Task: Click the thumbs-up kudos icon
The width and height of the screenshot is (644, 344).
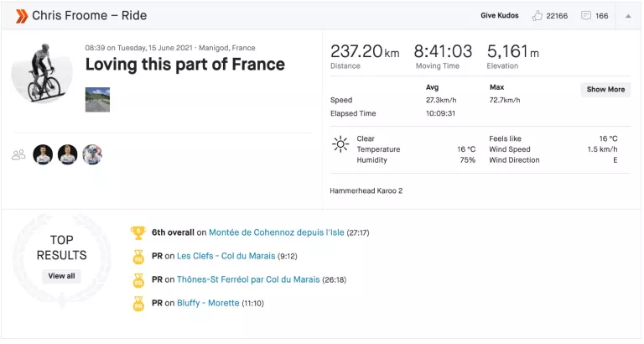Action: pyautogui.click(x=537, y=16)
